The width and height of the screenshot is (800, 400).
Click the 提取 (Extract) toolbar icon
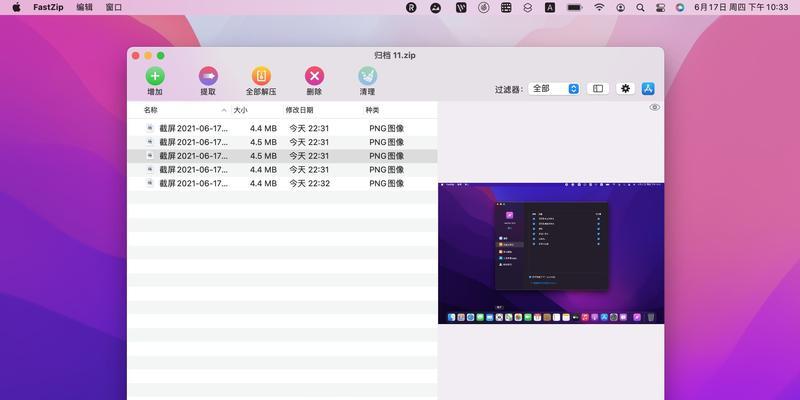pyautogui.click(x=208, y=77)
